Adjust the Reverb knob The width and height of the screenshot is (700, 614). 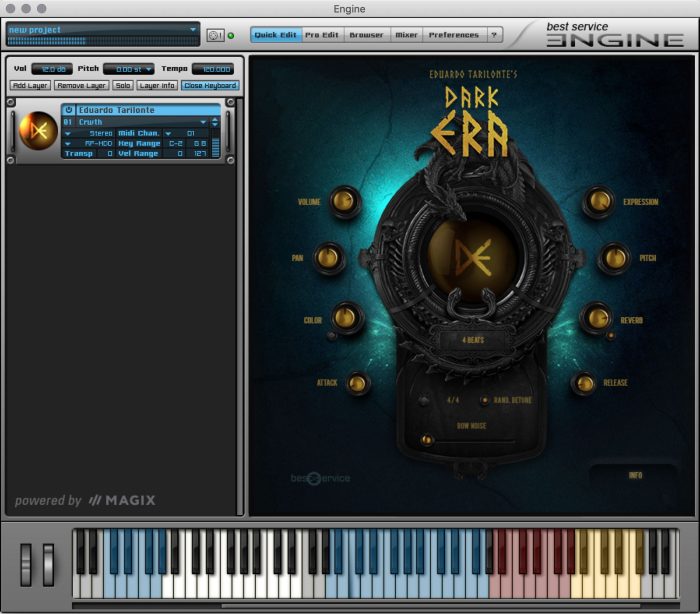[x=597, y=317]
